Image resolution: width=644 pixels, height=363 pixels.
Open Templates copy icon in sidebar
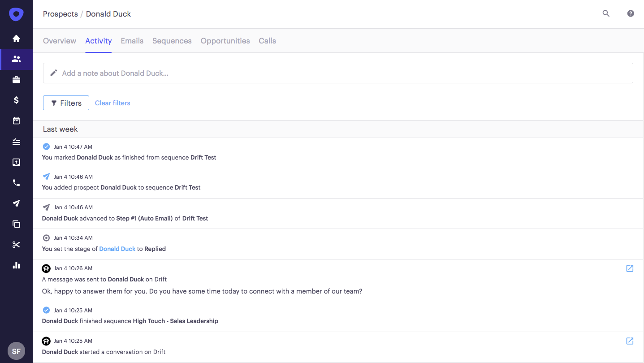[x=16, y=224]
